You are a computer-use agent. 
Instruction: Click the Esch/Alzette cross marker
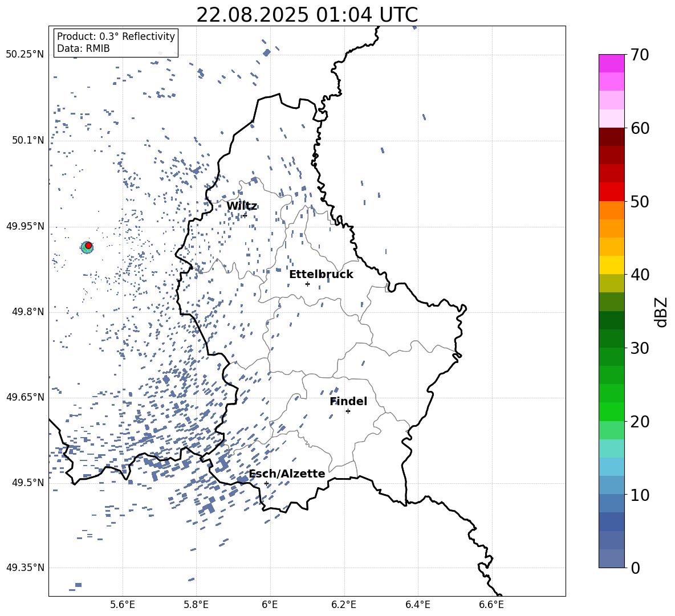pyautogui.click(x=266, y=483)
